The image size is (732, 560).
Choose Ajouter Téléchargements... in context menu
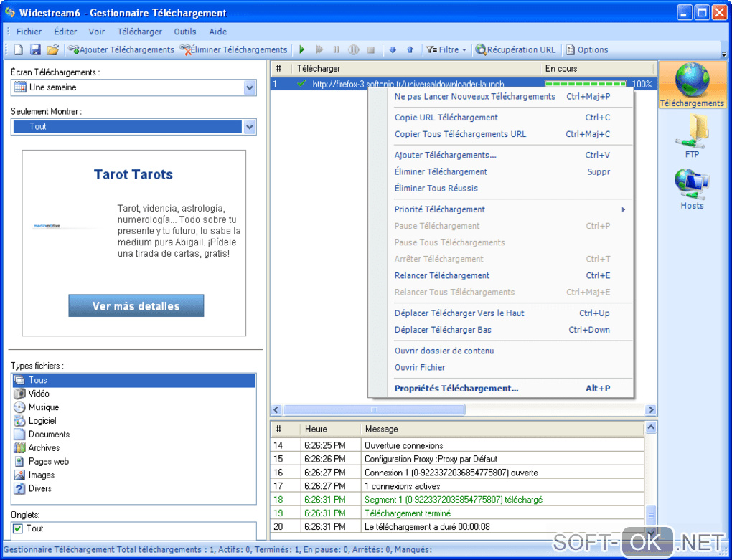pos(500,156)
